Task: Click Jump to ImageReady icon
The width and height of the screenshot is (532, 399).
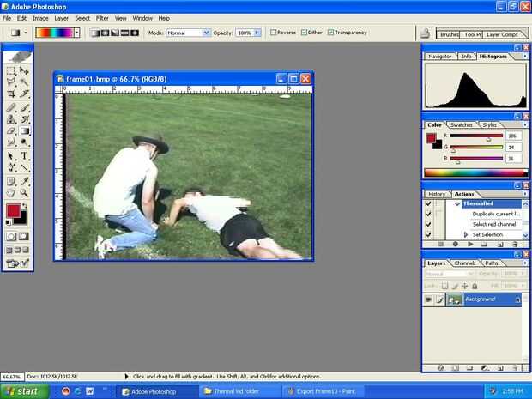Action: click(18, 263)
